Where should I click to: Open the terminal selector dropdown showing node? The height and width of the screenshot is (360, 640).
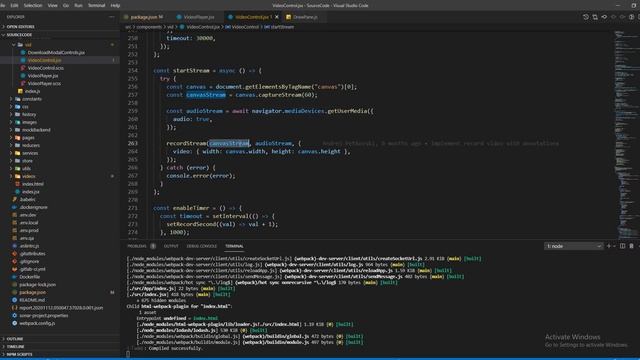click(573, 246)
